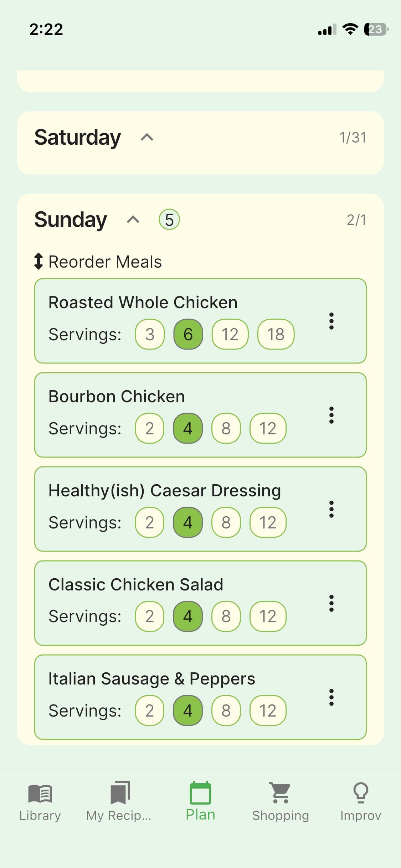Set Roasted Whole Chicken servings to 12

click(x=230, y=334)
